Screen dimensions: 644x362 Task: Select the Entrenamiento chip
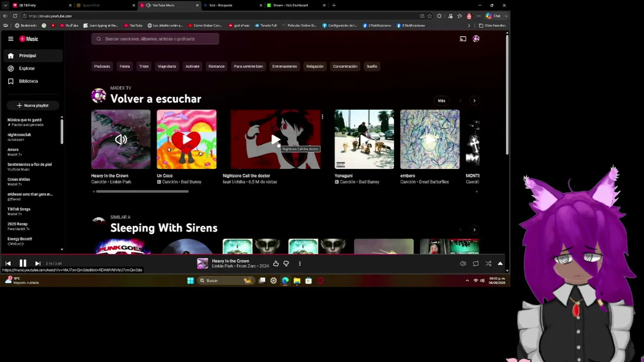click(285, 66)
